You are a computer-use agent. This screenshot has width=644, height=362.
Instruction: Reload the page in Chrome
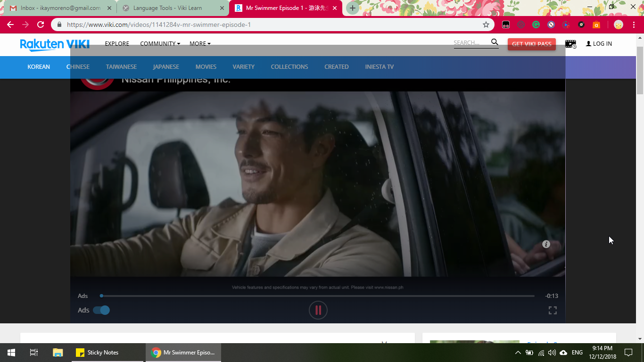click(x=41, y=25)
